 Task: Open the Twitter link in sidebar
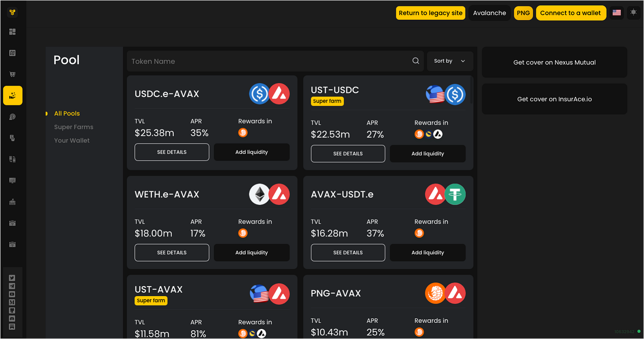(12, 278)
